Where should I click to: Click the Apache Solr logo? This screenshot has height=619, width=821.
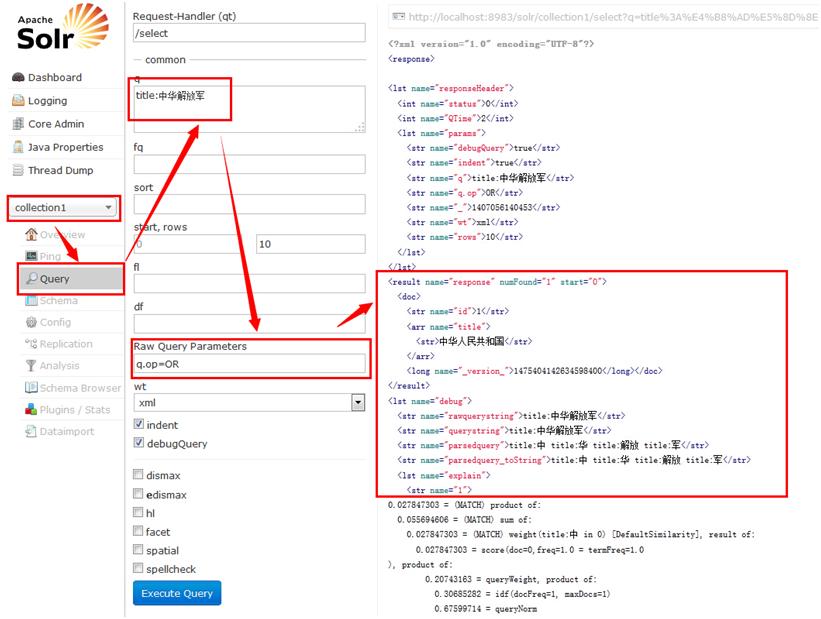coord(62,26)
